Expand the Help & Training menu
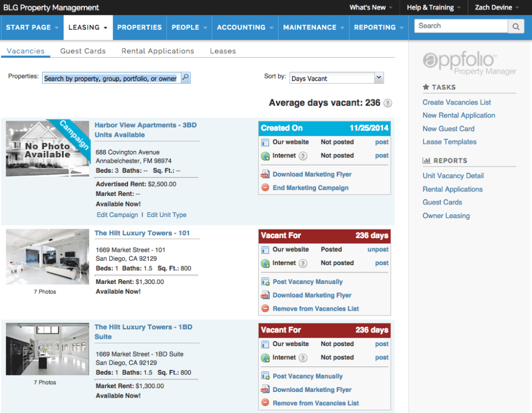532x413 pixels. click(x=434, y=8)
